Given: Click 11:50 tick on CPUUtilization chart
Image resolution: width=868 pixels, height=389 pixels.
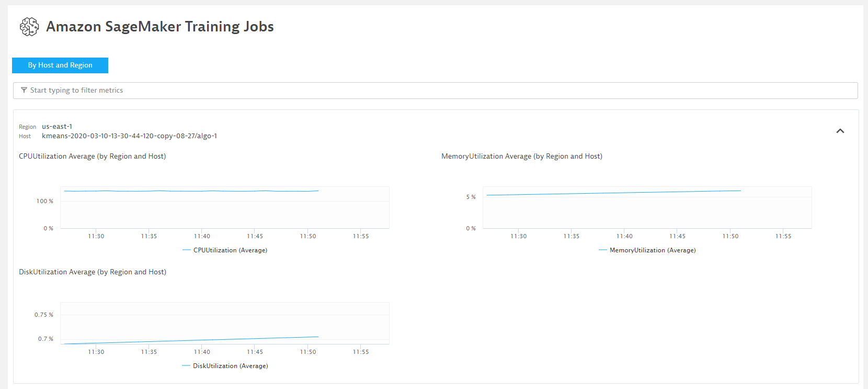Looking at the screenshot, I should [x=308, y=236].
